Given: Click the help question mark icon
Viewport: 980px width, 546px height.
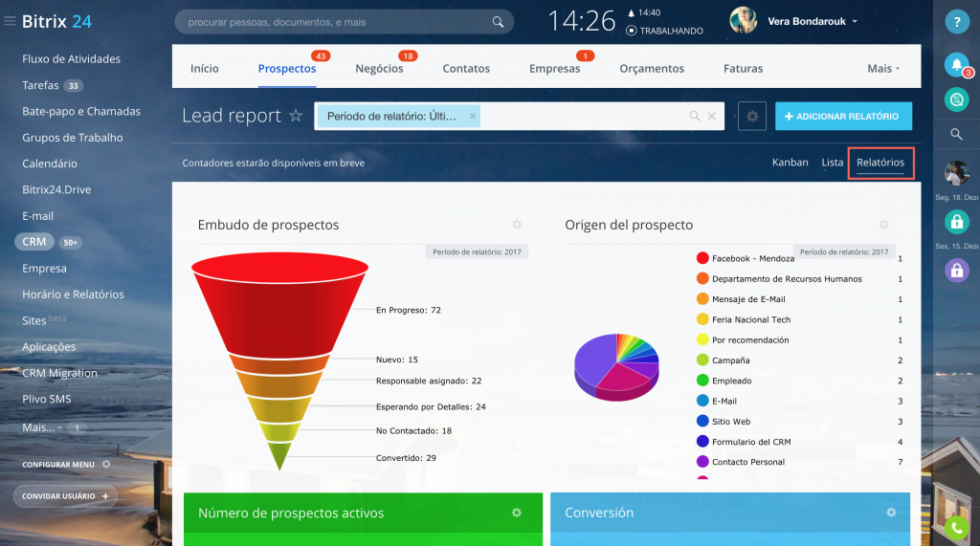Looking at the screenshot, I should (x=956, y=22).
